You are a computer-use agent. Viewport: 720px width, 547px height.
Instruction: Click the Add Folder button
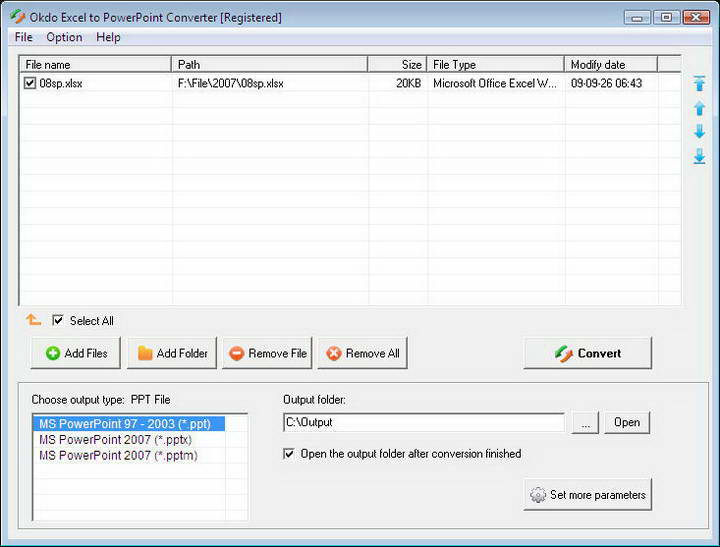pyautogui.click(x=172, y=353)
